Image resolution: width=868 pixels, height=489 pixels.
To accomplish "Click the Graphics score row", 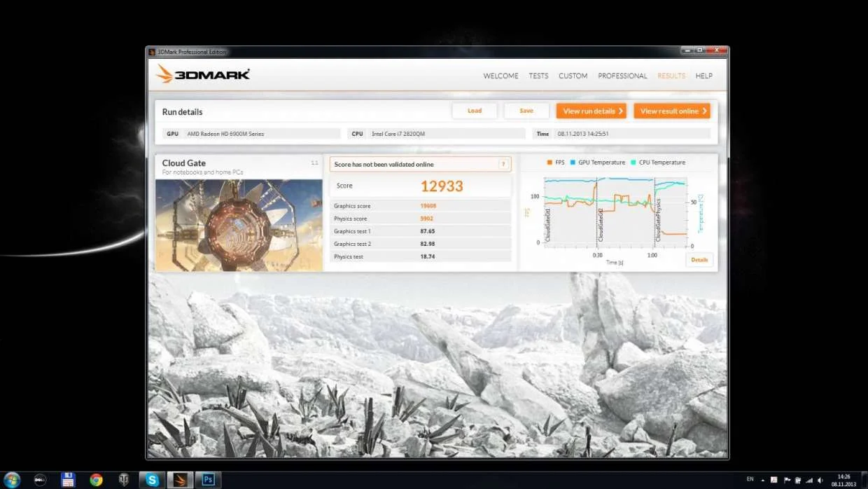I will pos(421,206).
